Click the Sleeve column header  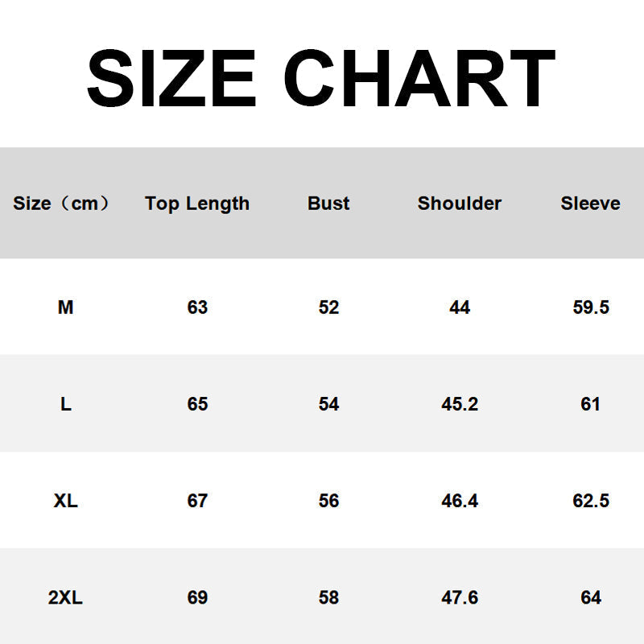tap(590, 204)
